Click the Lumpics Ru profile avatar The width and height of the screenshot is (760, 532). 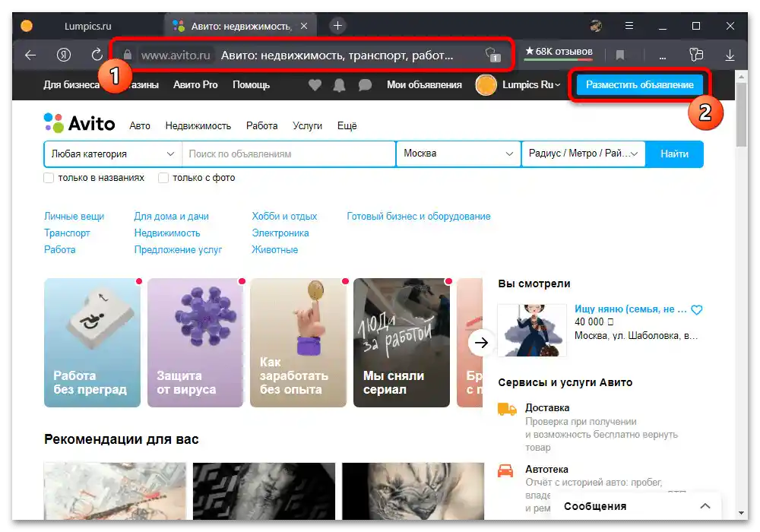[486, 85]
